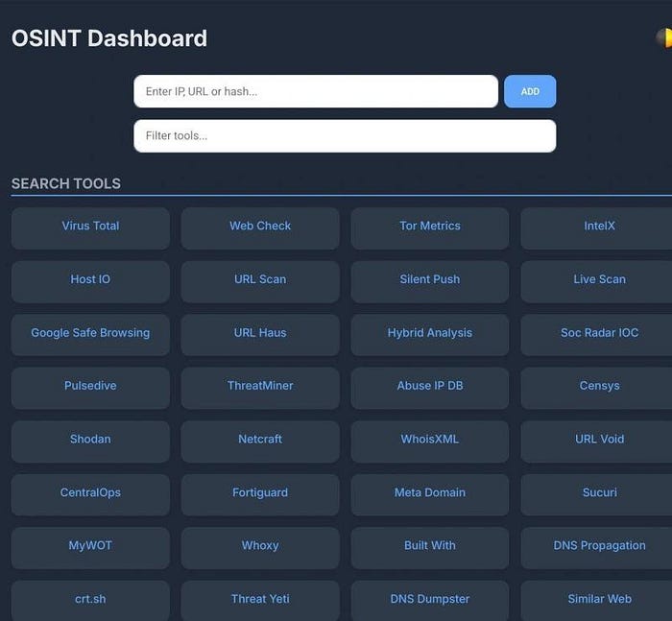
Task: Open CentralOps tool
Action: [90, 494]
